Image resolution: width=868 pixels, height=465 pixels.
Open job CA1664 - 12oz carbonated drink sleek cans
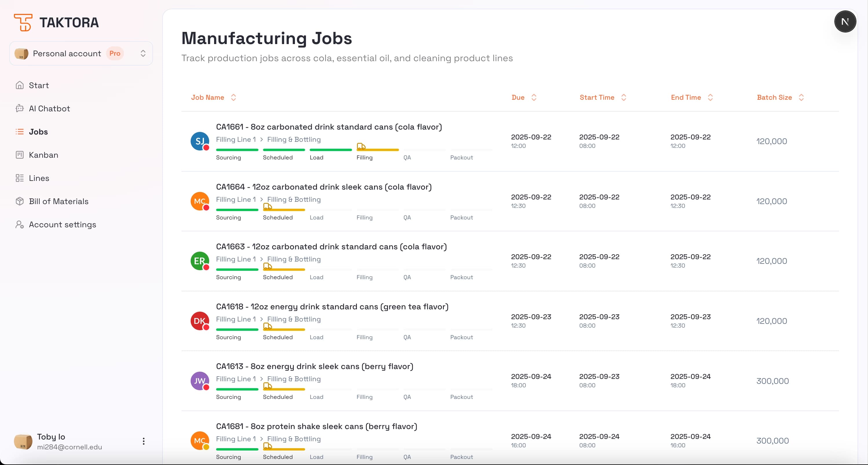324,186
